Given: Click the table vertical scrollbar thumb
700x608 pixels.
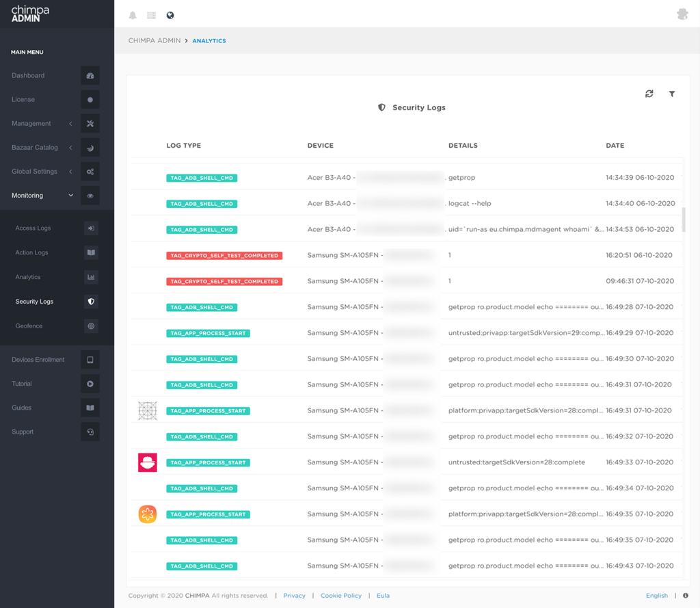Looking at the screenshot, I should pos(683,220).
